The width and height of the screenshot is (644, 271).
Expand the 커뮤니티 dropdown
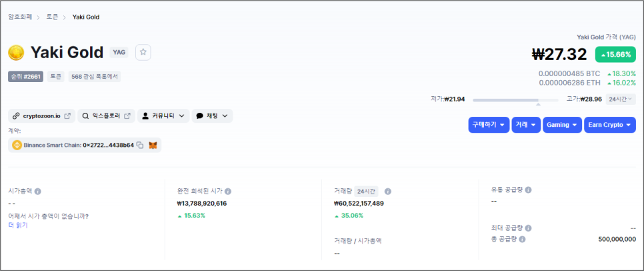pyautogui.click(x=163, y=115)
